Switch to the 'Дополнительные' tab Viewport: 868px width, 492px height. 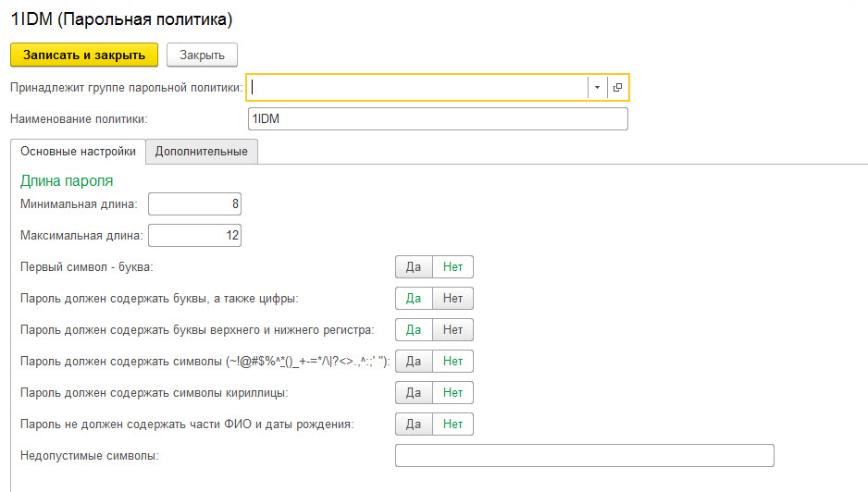coord(202,151)
